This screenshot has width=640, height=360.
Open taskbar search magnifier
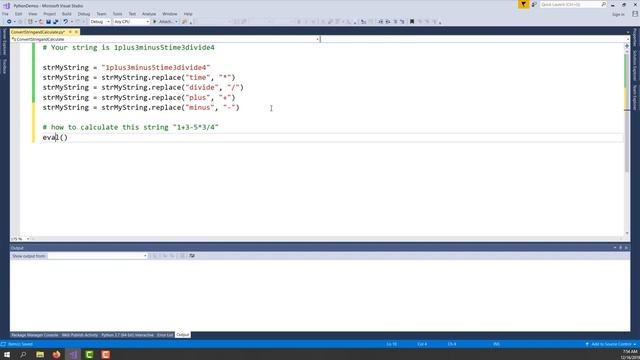tap(23, 354)
